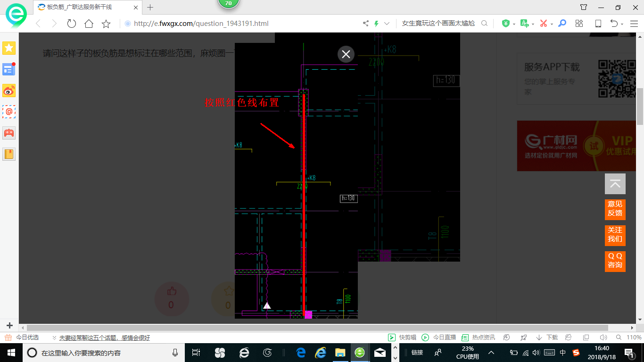Image resolution: width=644 pixels, height=362 pixels.
Task: Click the 关注我们 orange button
Action: pyautogui.click(x=615, y=235)
